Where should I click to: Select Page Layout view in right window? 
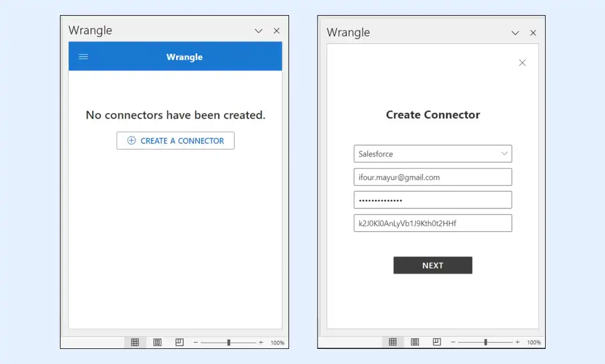coord(415,342)
